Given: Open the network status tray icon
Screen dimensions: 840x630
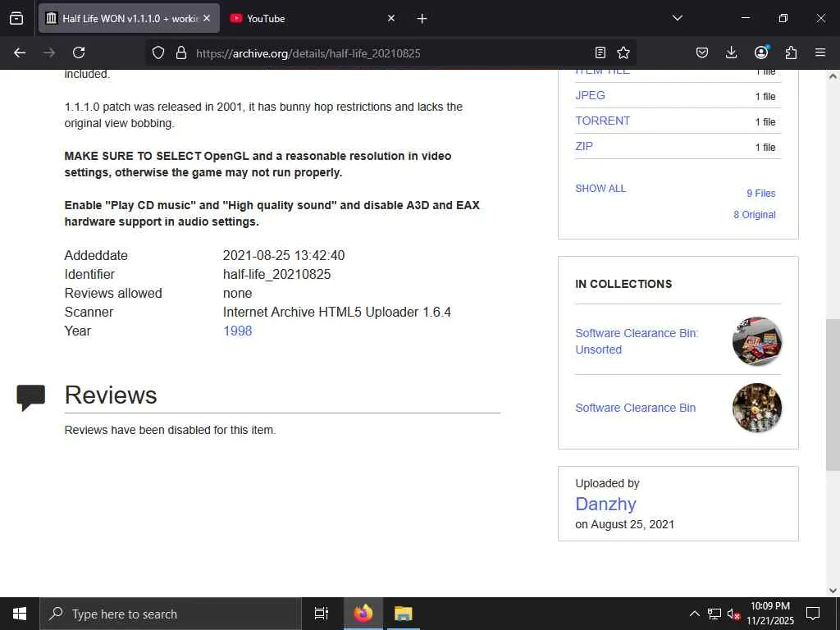Looking at the screenshot, I should (x=714, y=614).
